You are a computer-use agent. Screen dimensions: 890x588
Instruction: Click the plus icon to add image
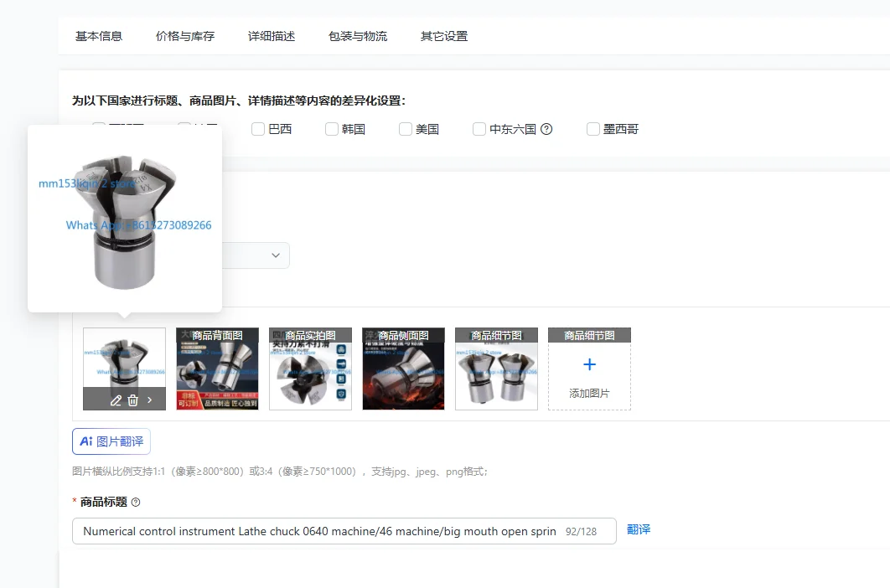coord(589,364)
